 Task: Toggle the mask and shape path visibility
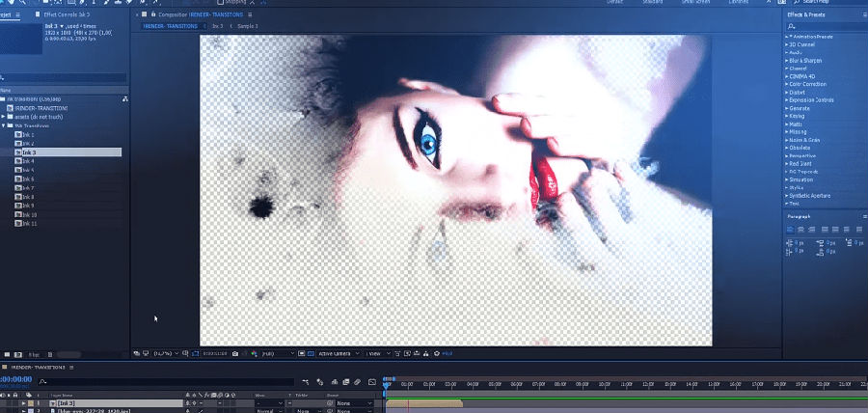click(x=196, y=353)
